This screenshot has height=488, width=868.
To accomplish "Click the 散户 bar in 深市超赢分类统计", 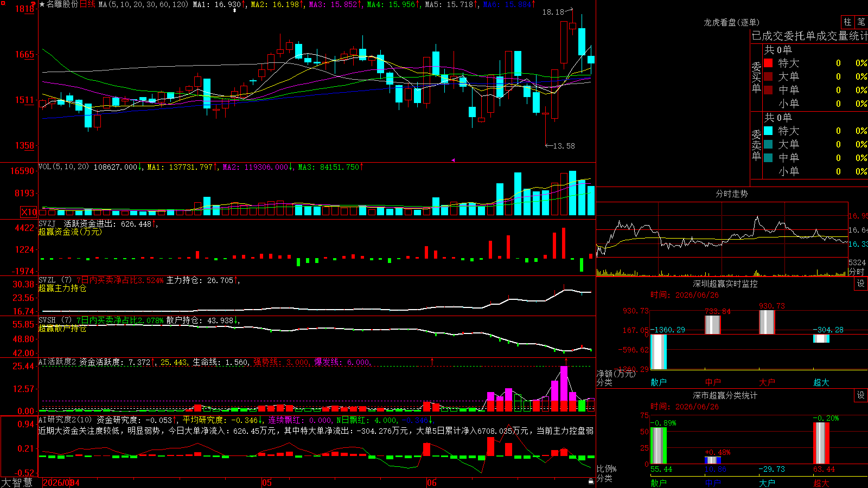I will click(659, 446).
